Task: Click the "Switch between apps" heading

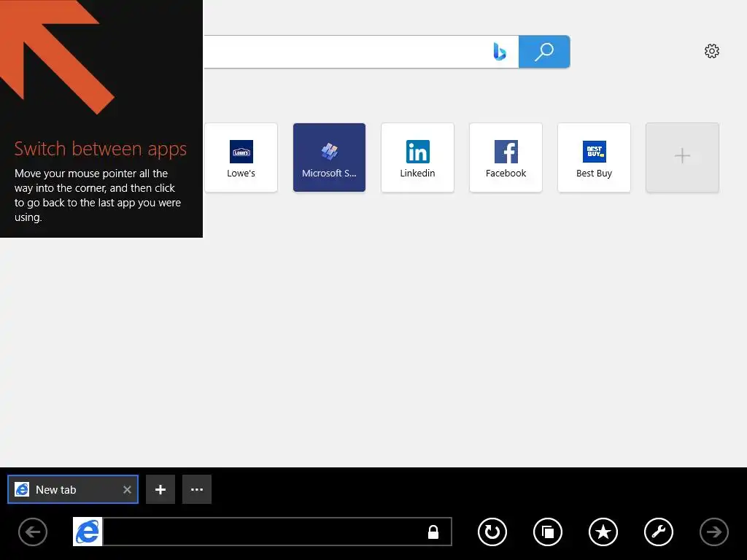Action: (x=101, y=149)
